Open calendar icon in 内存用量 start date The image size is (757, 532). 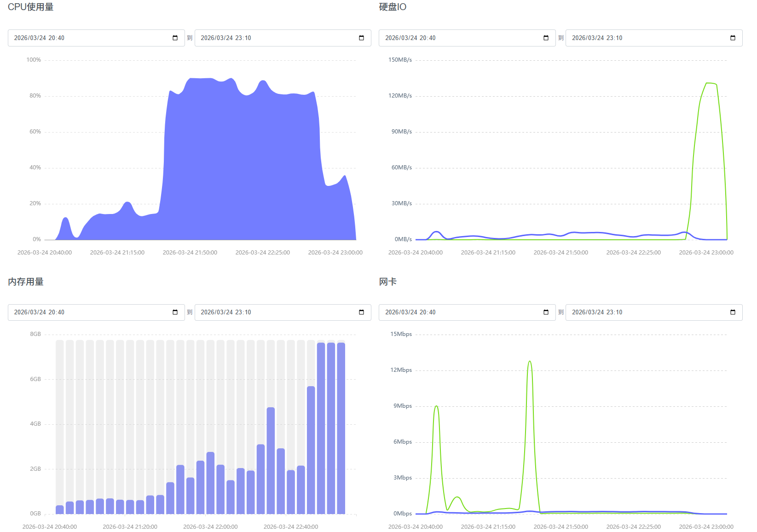click(175, 312)
